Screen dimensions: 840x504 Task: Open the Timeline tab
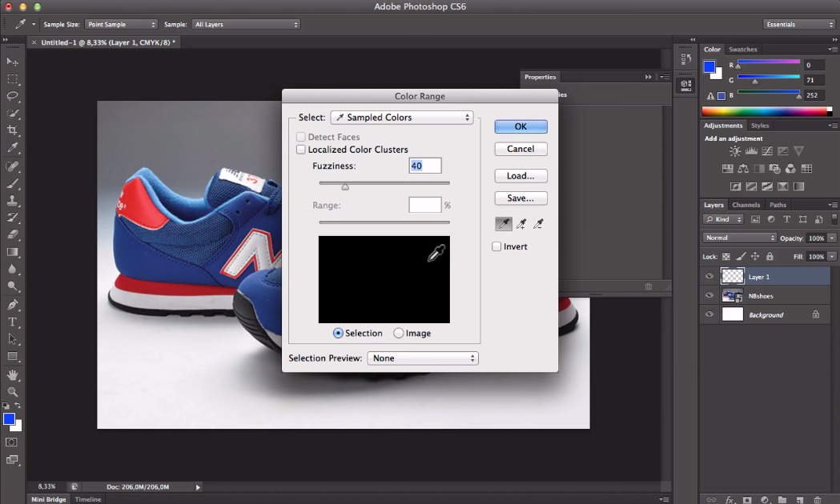[x=88, y=499]
